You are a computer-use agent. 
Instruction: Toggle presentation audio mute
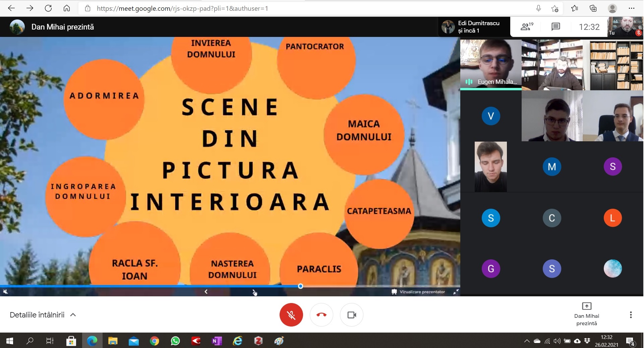pyautogui.click(x=5, y=292)
